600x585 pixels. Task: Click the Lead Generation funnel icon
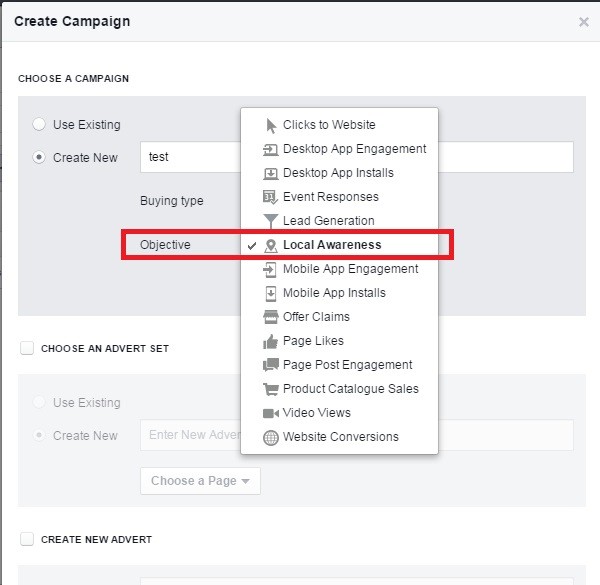click(271, 221)
